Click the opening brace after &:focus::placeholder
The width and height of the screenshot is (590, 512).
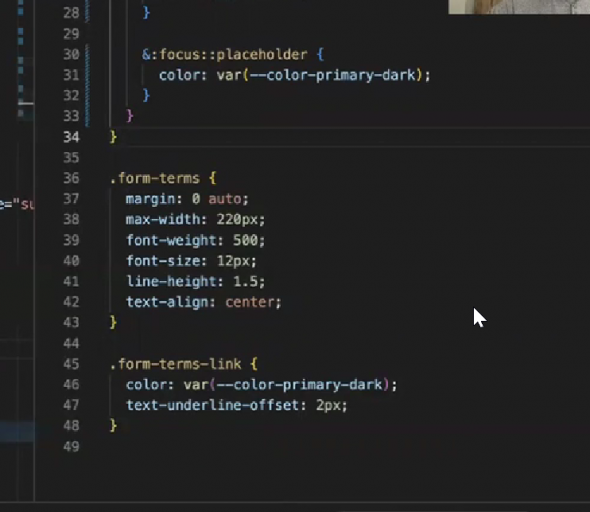click(x=320, y=55)
